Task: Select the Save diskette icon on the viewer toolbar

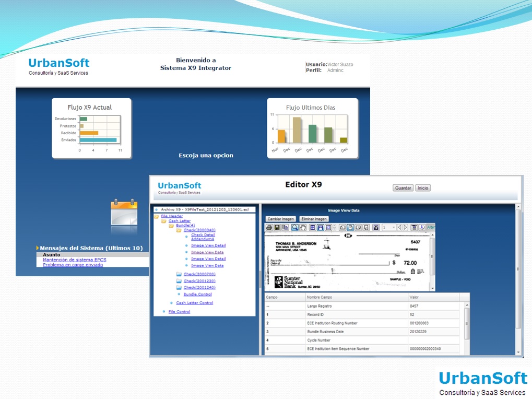Action: pos(276,228)
